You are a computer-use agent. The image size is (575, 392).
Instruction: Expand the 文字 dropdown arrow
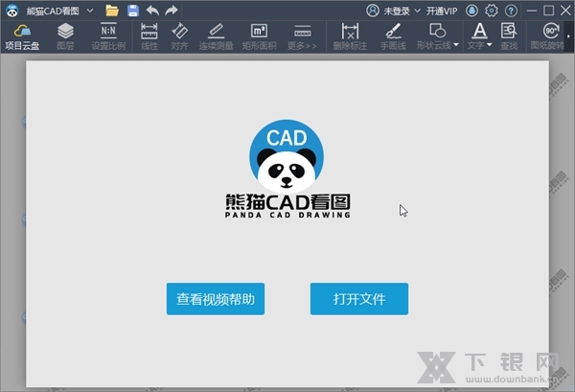(x=489, y=45)
